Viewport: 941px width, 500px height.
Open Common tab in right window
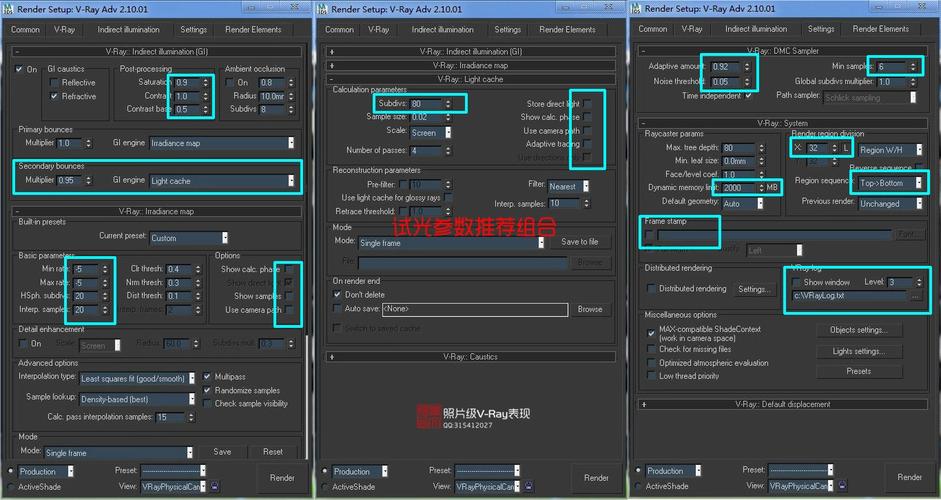[652, 29]
